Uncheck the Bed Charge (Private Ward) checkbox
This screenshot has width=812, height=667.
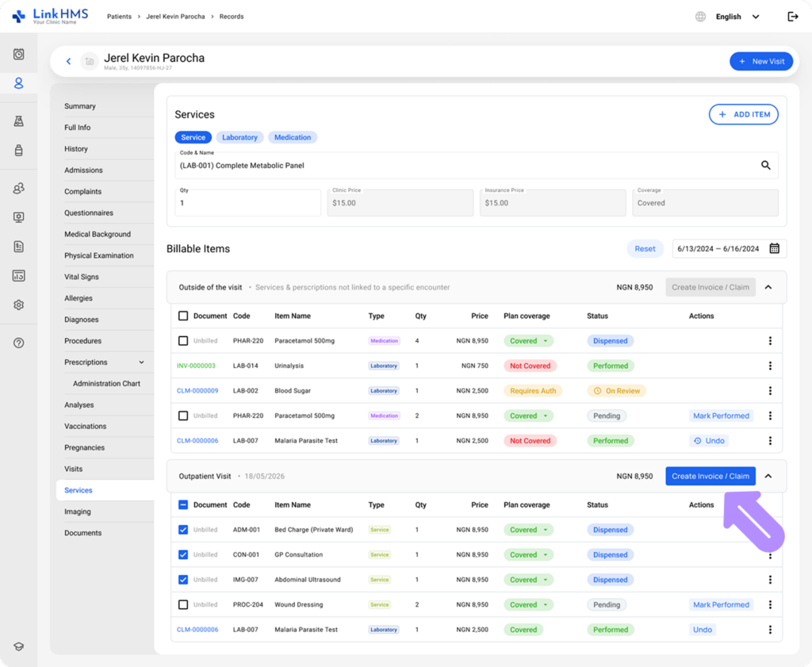[183, 530]
